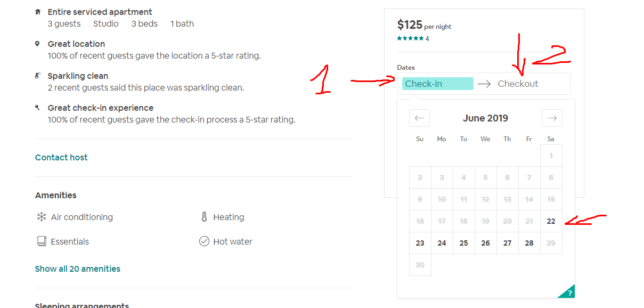Click the Great check-in key icon
This screenshot has height=308, width=644.
[x=37, y=108]
